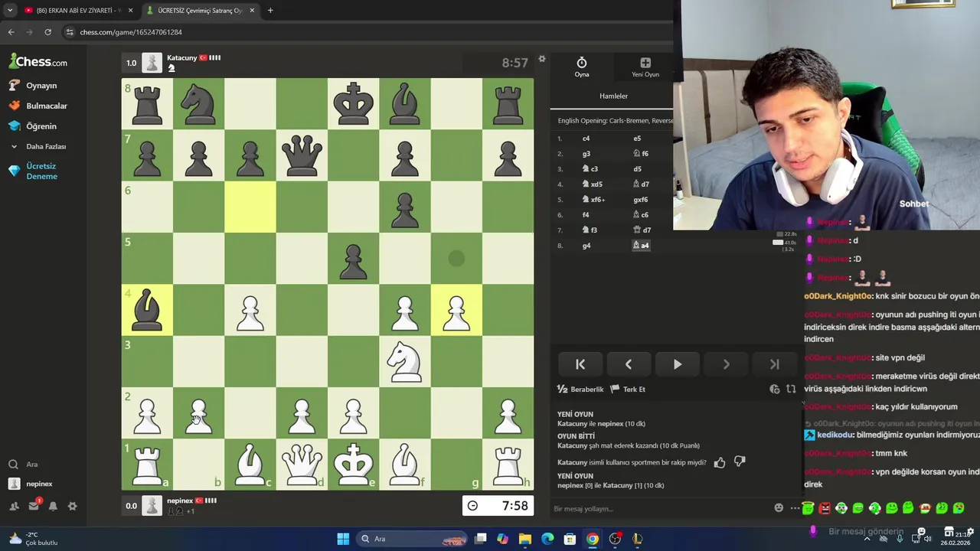Viewport: 980px width, 551px height.
Task: Open Chrome from taskbar
Action: click(593, 539)
